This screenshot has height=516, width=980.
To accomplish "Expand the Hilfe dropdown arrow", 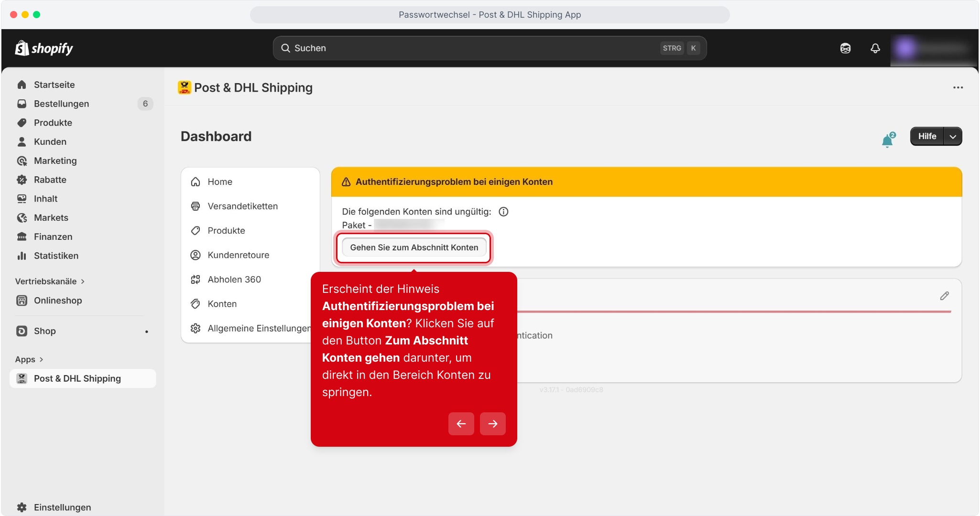I will click(953, 137).
